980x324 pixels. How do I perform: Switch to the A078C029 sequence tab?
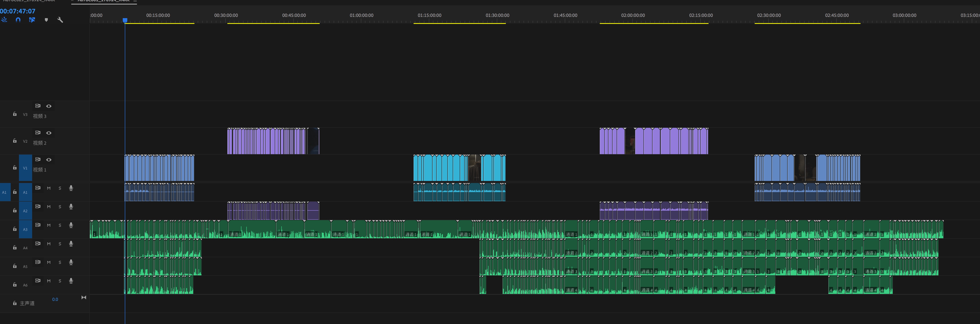tap(29, 1)
